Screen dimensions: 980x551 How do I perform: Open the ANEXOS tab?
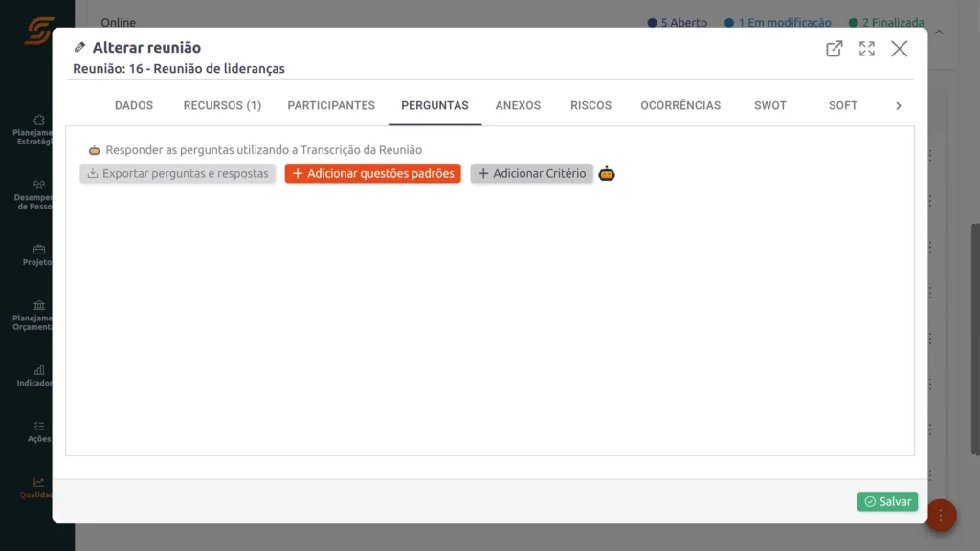(518, 105)
